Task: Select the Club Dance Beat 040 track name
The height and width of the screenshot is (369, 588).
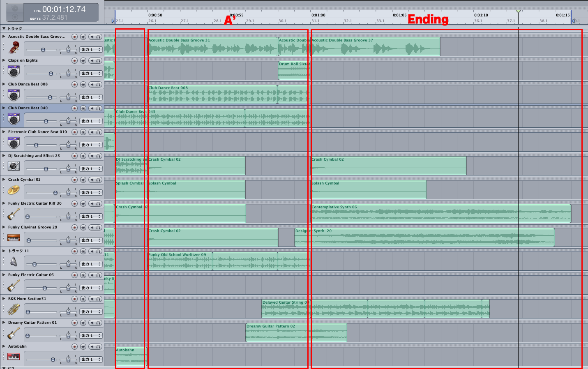Action: point(28,108)
